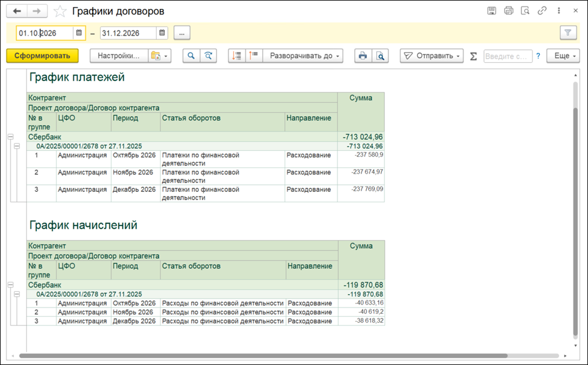Select the -237 674,97 amount cell

pos(361,176)
